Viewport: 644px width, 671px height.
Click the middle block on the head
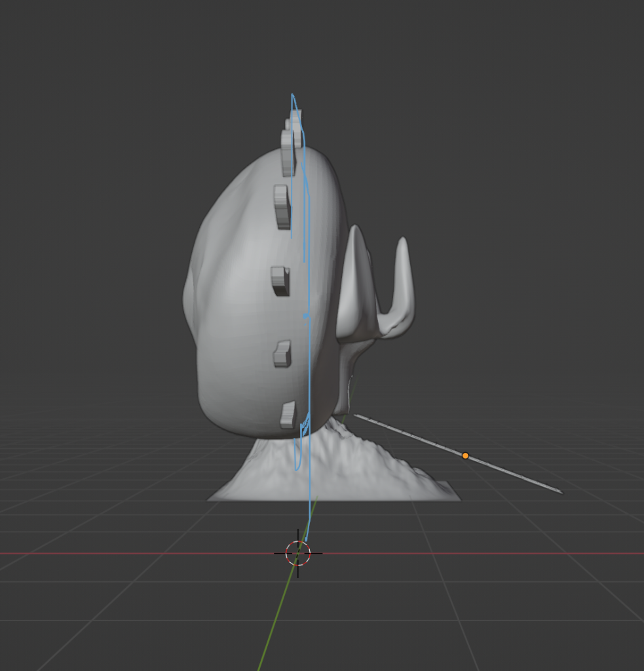pos(280,280)
